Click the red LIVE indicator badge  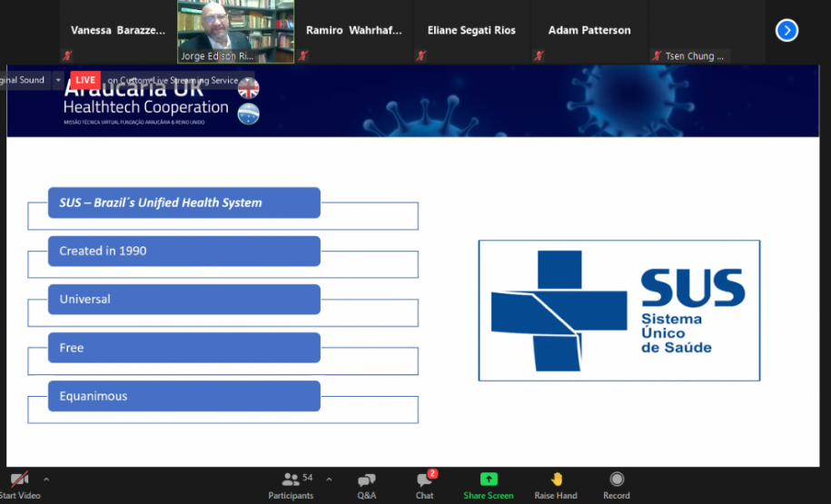coord(85,80)
